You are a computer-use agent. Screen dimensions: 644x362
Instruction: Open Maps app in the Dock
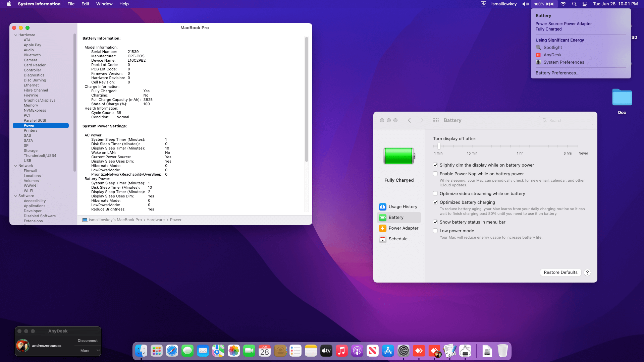point(218,351)
